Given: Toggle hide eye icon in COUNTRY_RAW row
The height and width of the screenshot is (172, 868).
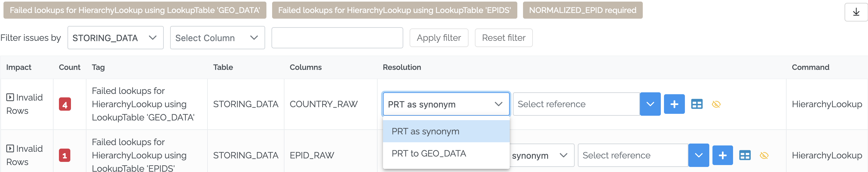Looking at the screenshot, I should point(716,104).
